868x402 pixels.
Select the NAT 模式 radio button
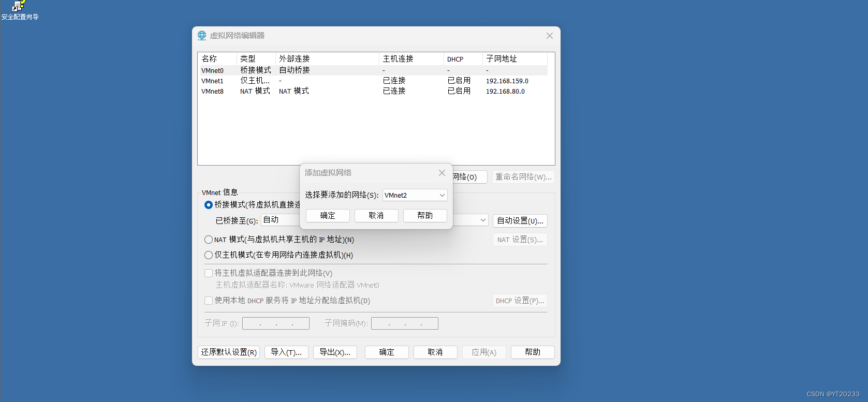[209, 240]
